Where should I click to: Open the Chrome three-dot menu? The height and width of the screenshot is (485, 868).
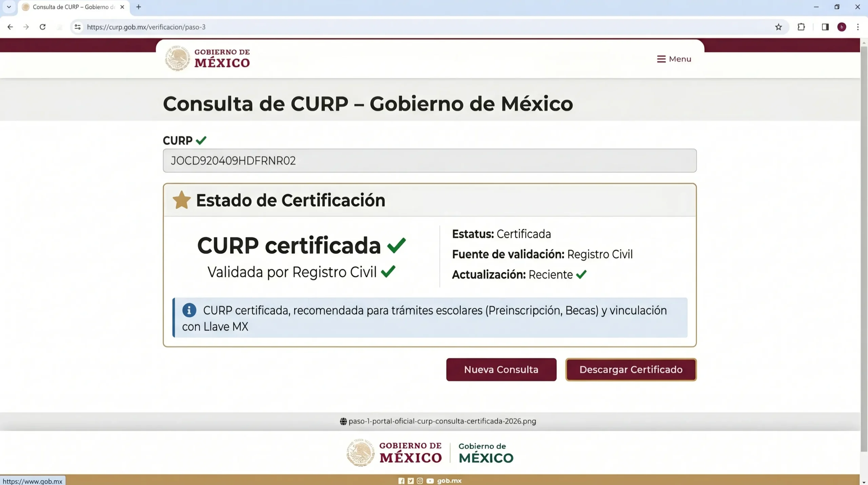point(858,27)
